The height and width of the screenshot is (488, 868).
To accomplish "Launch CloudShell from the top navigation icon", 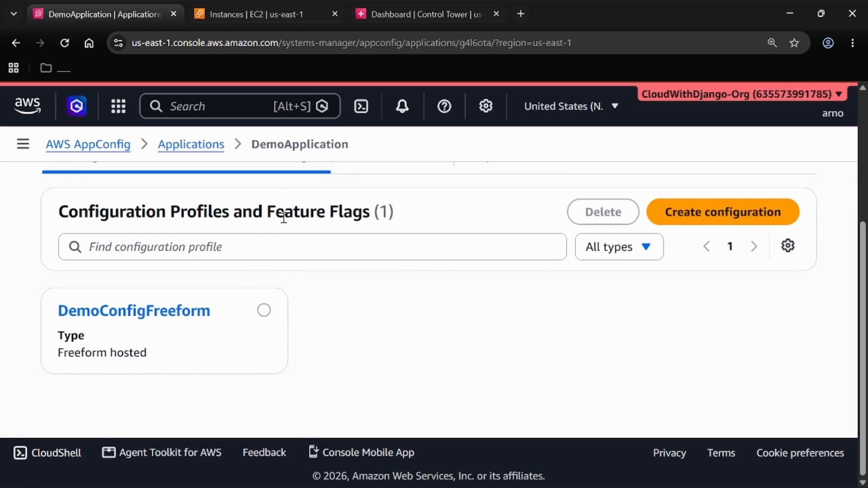I will coord(361,106).
